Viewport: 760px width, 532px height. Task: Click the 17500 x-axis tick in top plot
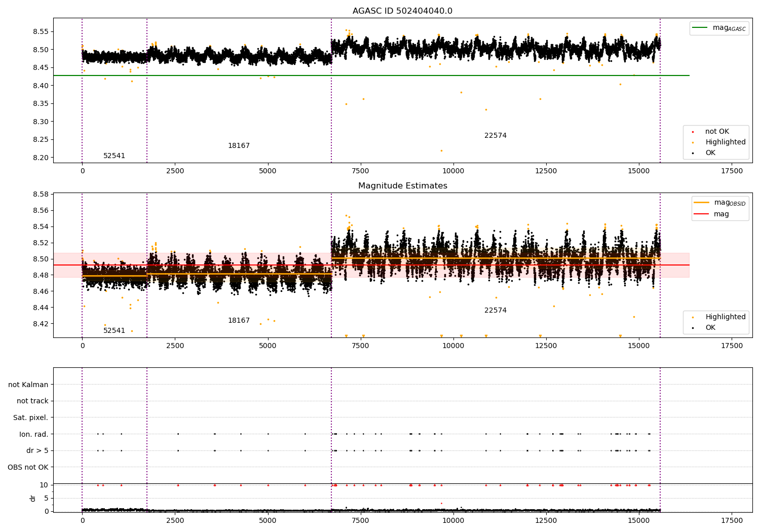click(x=732, y=171)
